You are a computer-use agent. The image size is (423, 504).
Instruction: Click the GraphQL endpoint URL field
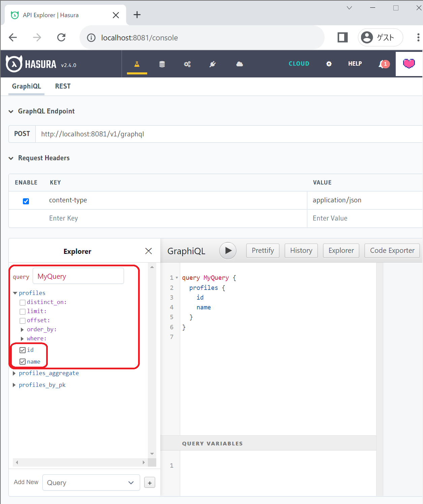[229, 134]
